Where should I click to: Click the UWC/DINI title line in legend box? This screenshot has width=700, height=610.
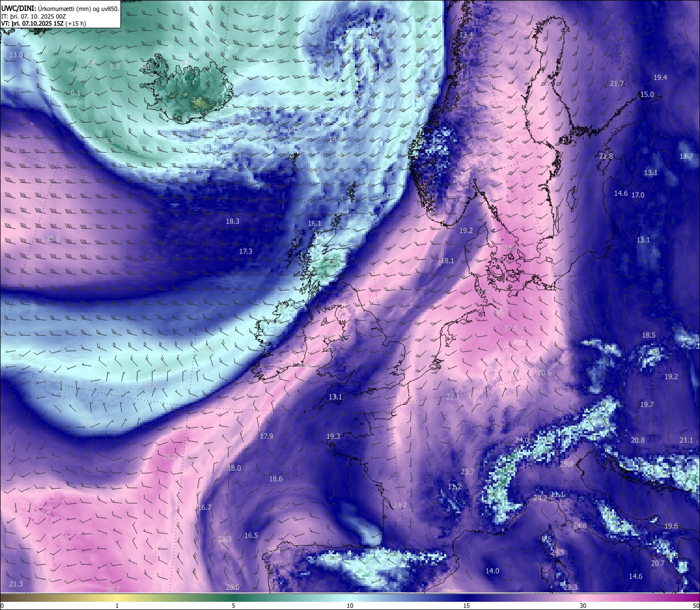[60, 8]
